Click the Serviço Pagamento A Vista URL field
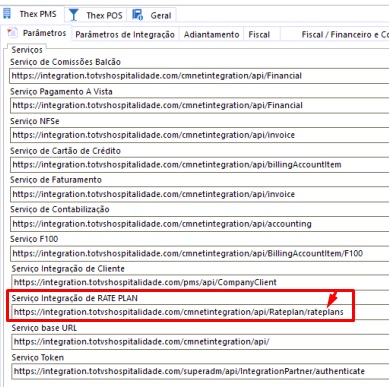The image size is (389, 387). 199,106
